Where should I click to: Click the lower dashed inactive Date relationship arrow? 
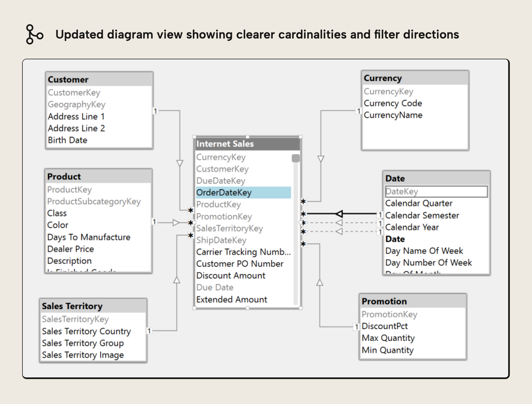point(339,231)
